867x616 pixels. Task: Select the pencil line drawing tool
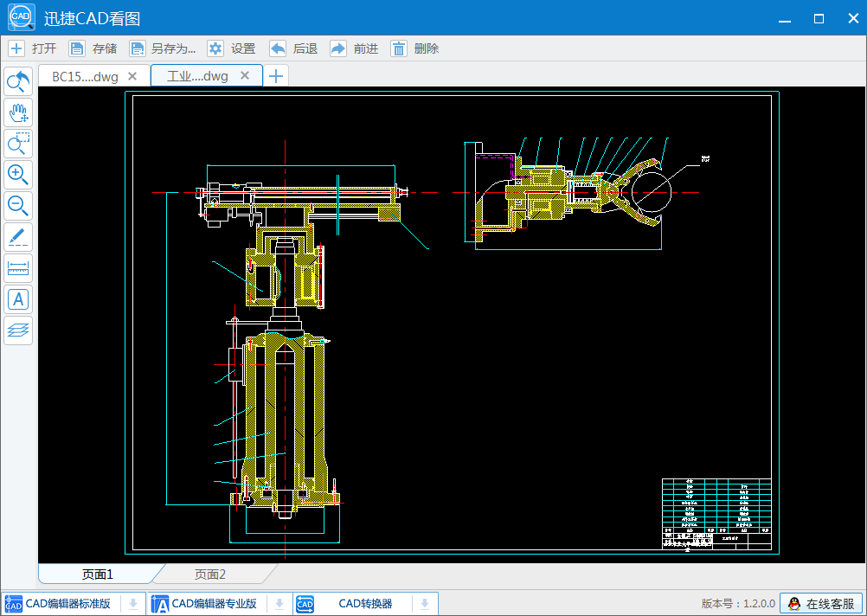[18, 236]
